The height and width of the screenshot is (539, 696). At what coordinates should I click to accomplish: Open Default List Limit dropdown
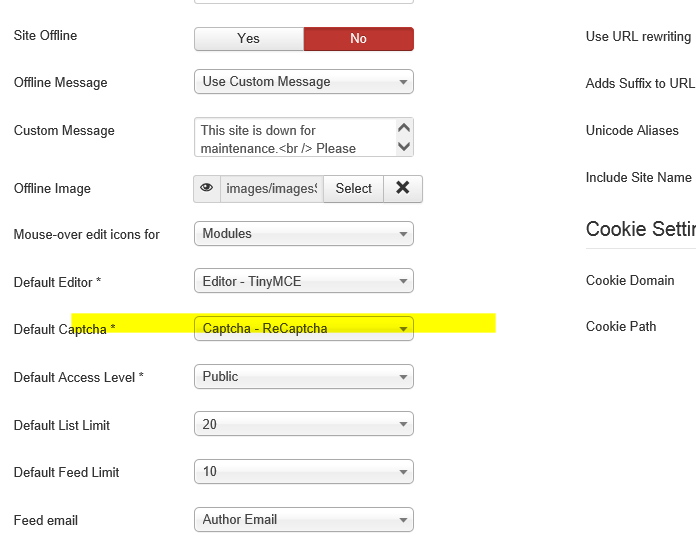point(303,425)
